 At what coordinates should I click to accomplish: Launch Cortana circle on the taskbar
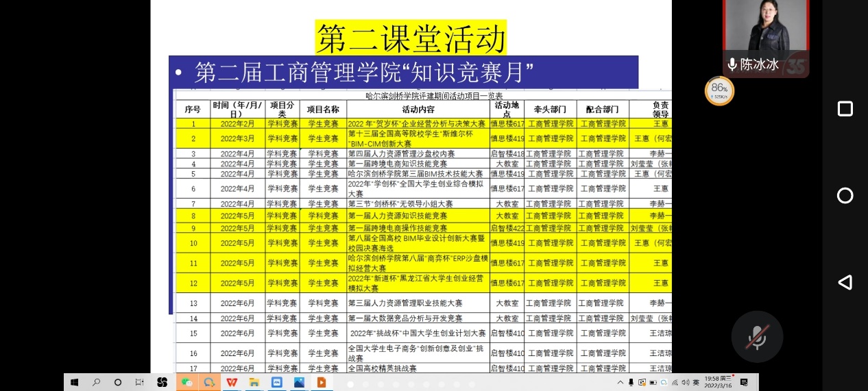(118, 382)
